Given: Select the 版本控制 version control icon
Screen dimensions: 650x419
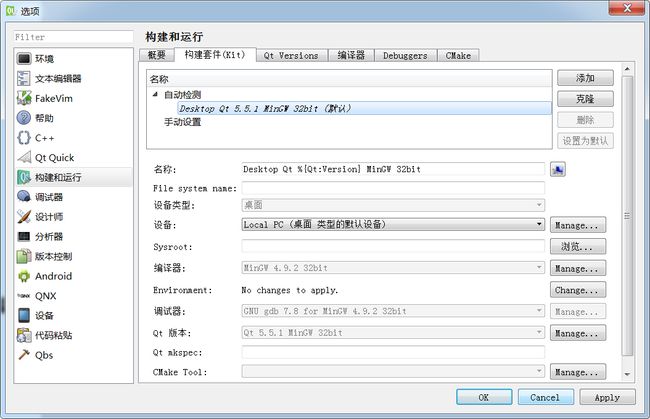Looking at the screenshot, I should coord(24,257).
